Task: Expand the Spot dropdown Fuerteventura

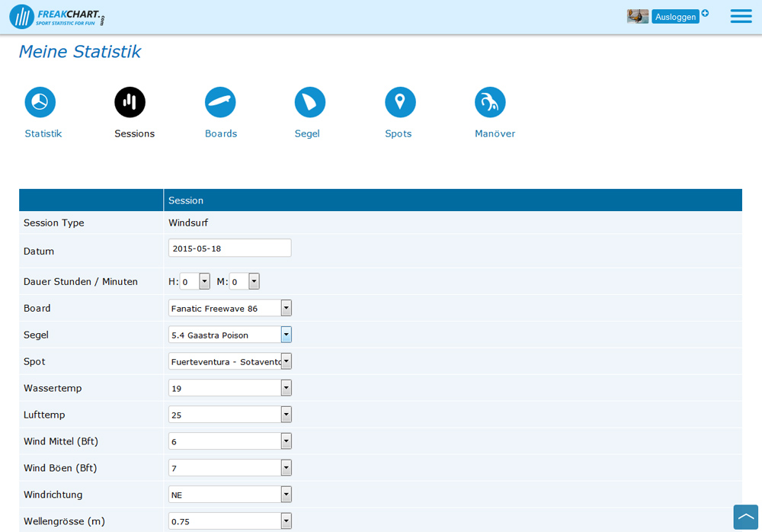Action: coord(229,361)
